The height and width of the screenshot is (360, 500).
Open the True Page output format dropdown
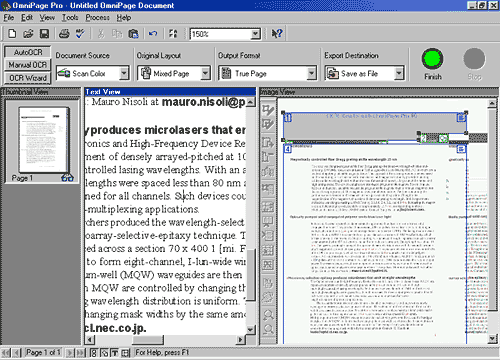(311, 73)
